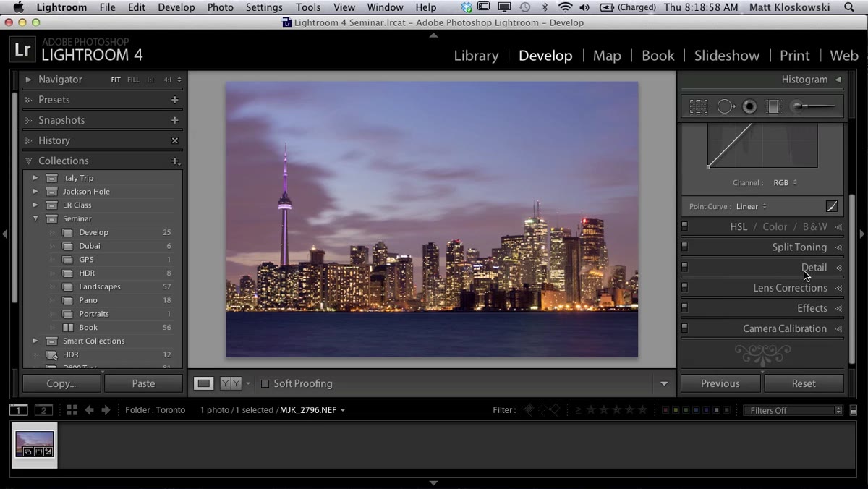
Task: Collapse the Collections panel triangle
Action: [29, 161]
